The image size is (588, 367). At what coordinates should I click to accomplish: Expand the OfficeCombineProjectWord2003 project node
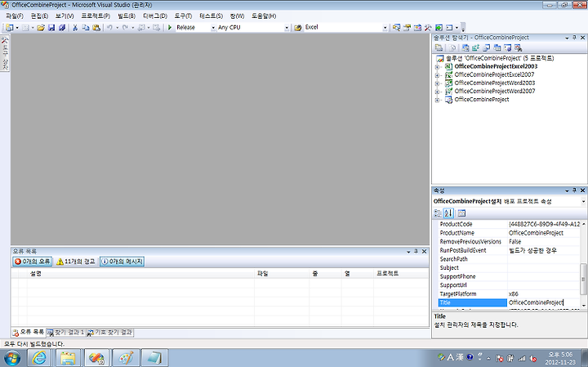click(x=437, y=83)
